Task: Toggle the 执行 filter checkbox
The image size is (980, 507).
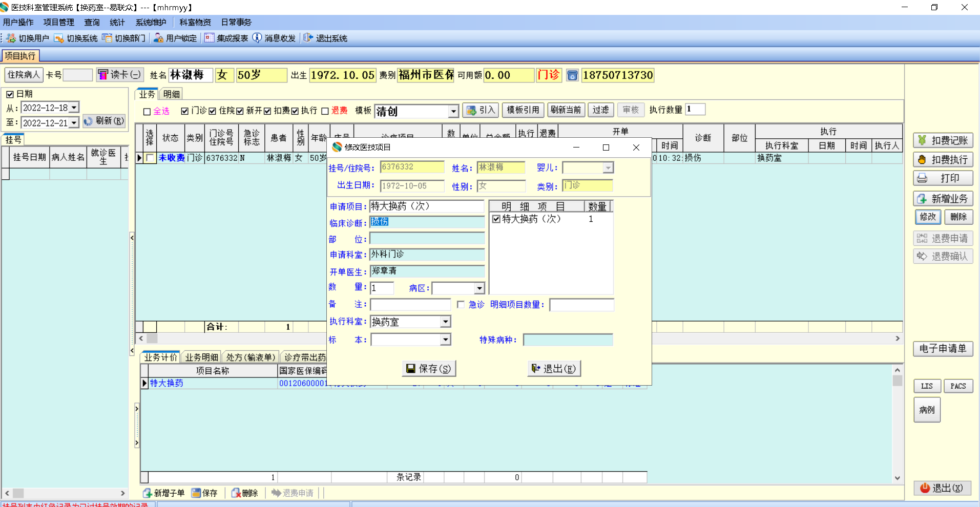Action: click(295, 111)
